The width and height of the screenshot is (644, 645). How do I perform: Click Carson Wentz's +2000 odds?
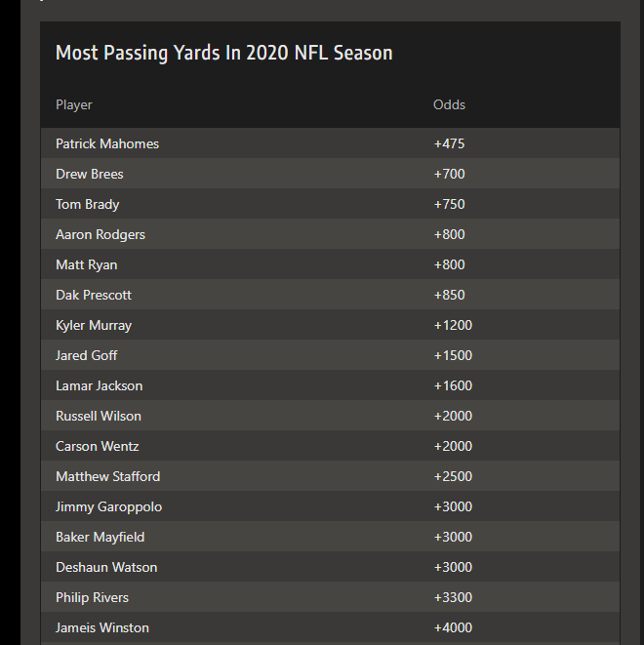(x=453, y=446)
